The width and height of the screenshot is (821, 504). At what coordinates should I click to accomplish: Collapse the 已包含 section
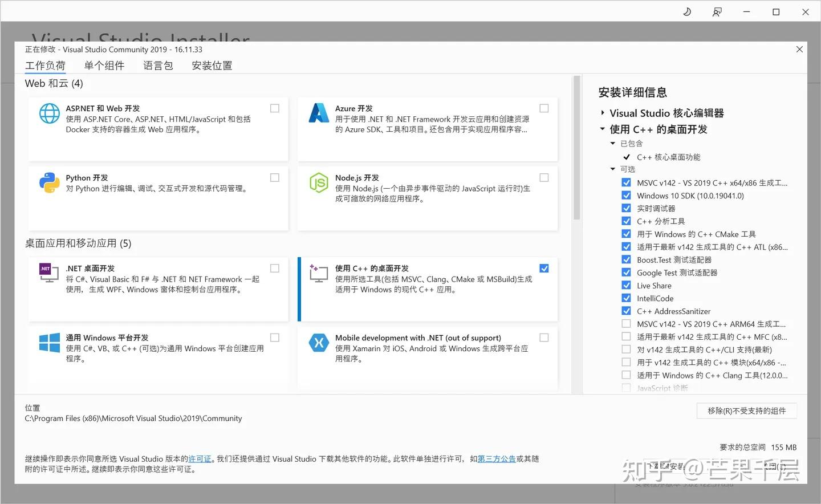(612, 143)
